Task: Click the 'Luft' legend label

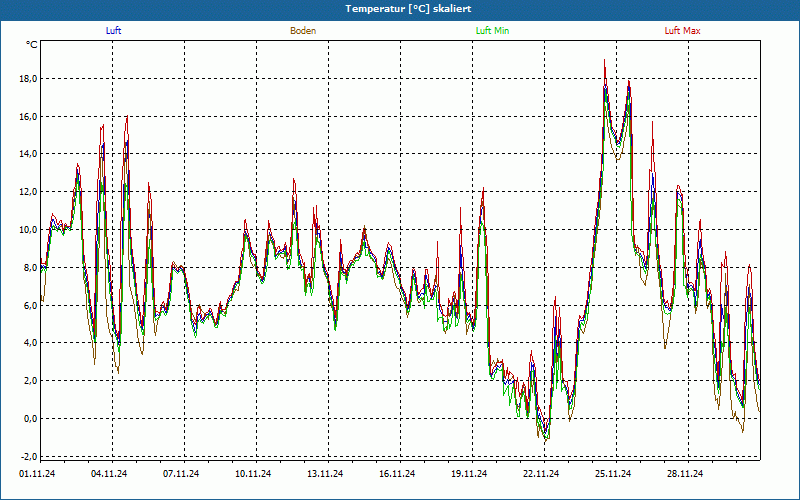Action: click(x=113, y=31)
